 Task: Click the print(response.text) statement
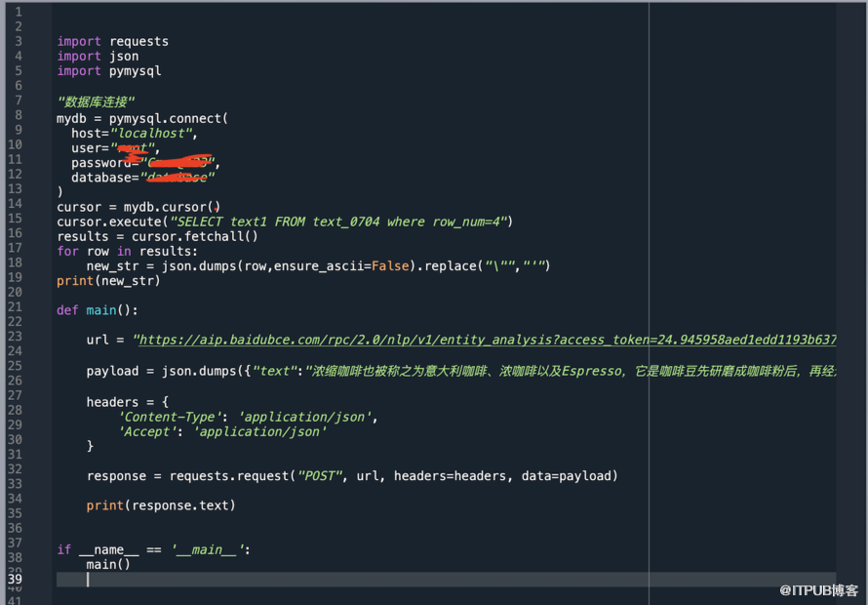[161, 505]
